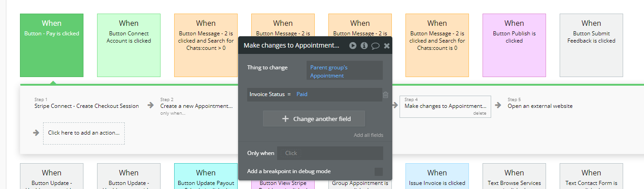Click the comment bubble icon in the popup

point(376,45)
